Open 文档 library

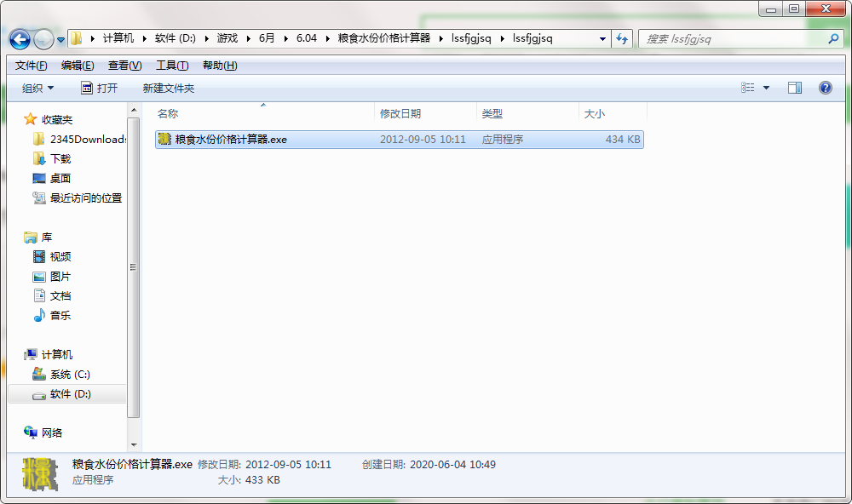click(52, 296)
